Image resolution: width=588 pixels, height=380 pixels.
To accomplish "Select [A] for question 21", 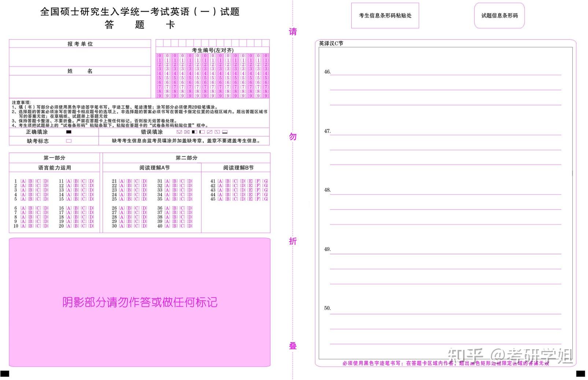I will pos(122,181).
